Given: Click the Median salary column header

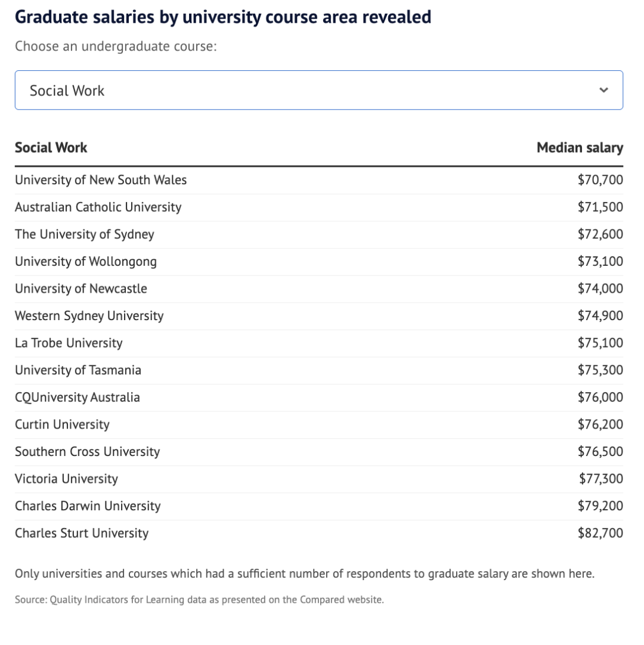Looking at the screenshot, I should (580, 148).
